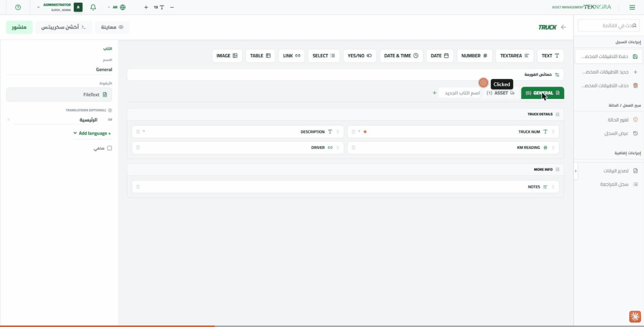Click the form properties sliders icon
644x327 pixels.
pos(557,75)
